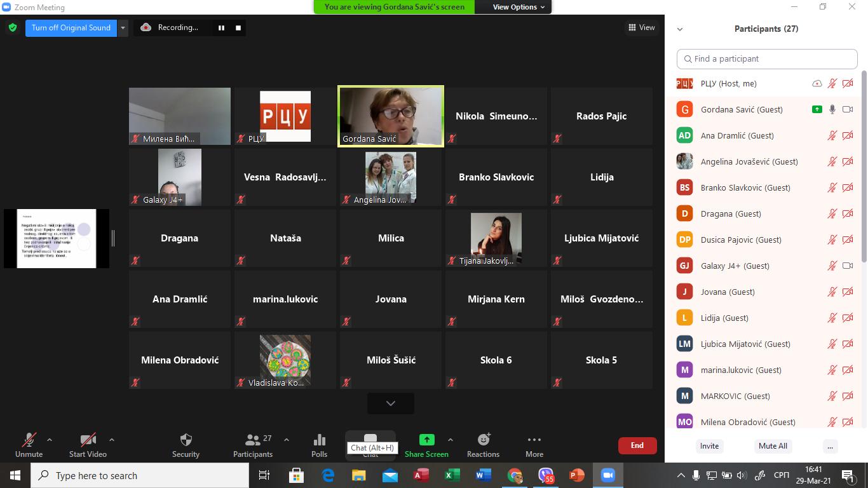Click the Find a participant search field
The image size is (868, 488).
pos(767,58)
